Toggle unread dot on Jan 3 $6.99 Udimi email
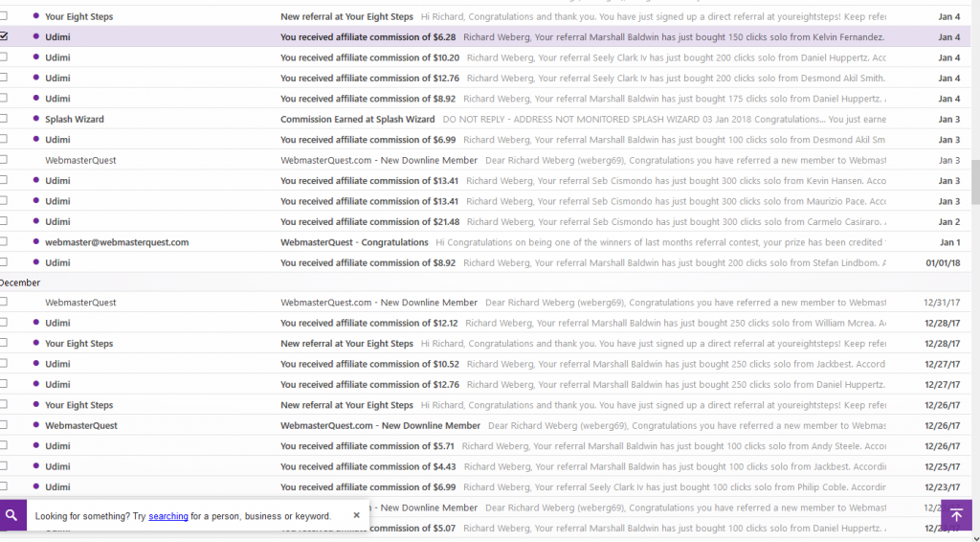 (35, 140)
